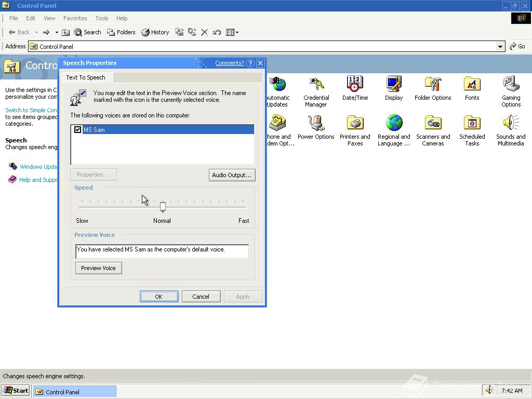Open the Windows Update link
Image resolution: width=532 pixels, height=399 pixels.
(x=38, y=167)
